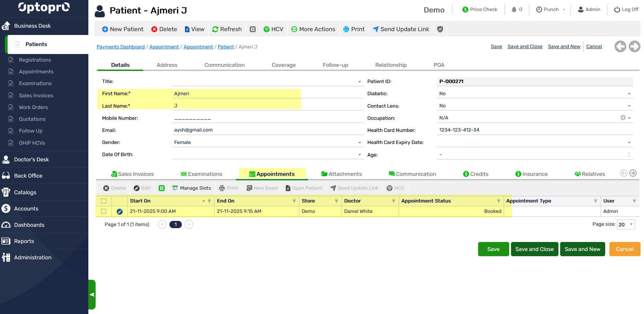
Task: Check the 21-11-2025 appointment row checkbox
Action: [104, 211]
